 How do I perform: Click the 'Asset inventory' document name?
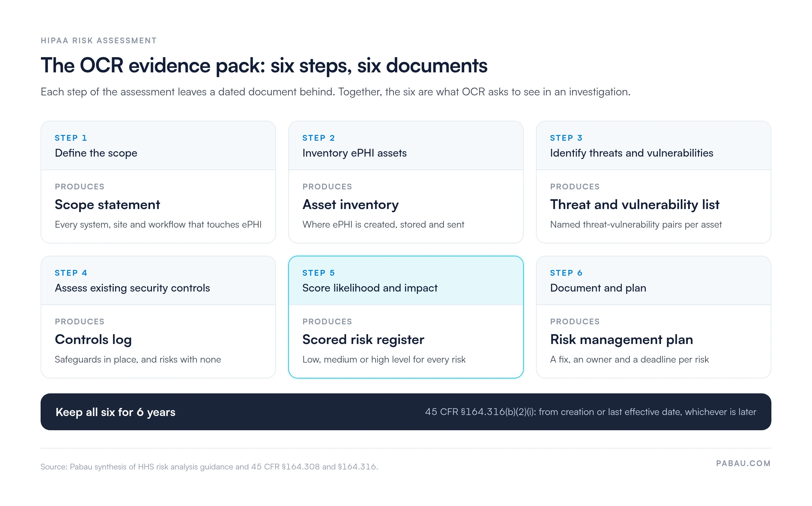351,205
